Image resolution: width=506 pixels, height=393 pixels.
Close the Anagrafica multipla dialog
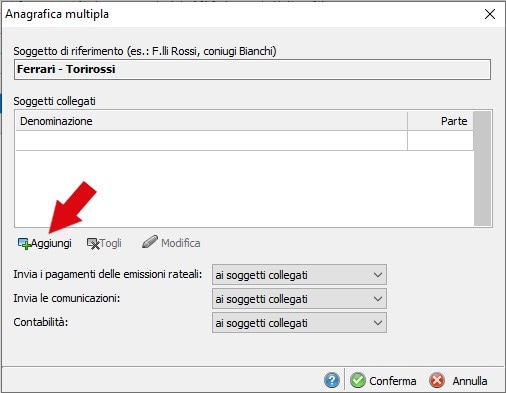pyautogui.click(x=490, y=14)
